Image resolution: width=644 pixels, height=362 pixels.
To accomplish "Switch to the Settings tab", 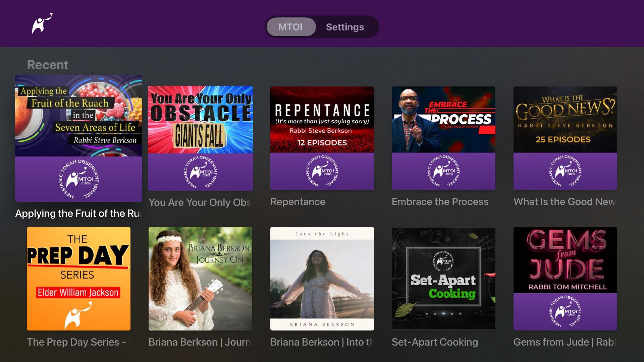I will 345,27.
